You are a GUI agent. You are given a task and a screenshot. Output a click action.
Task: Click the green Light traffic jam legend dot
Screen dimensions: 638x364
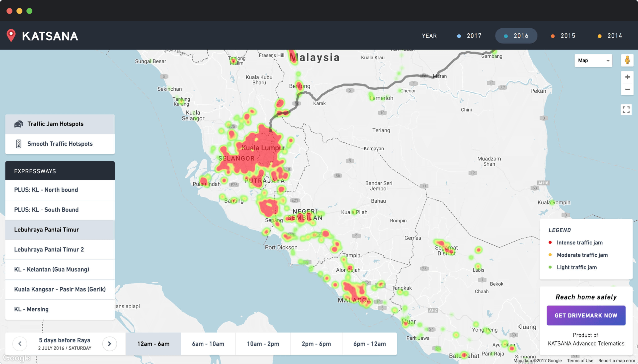pos(550,267)
